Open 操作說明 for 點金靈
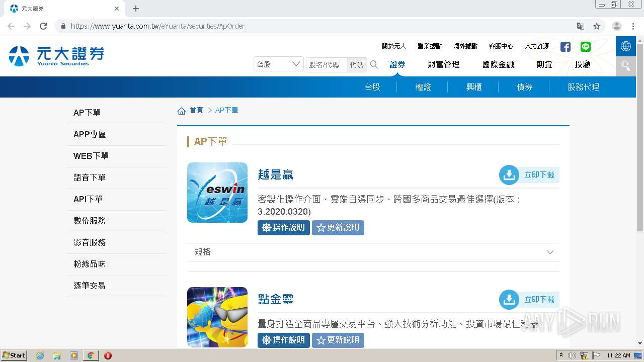The height and width of the screenshot is (362, 644). click(x=284, y=340)
